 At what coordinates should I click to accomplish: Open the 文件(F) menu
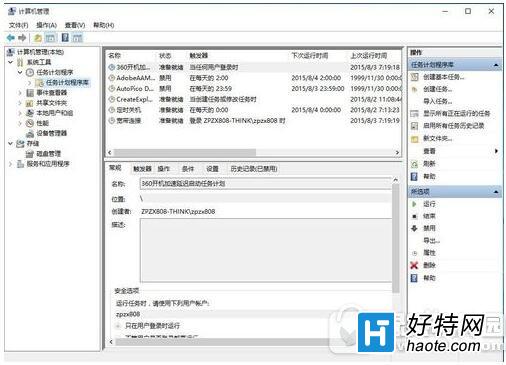[18, 25]
